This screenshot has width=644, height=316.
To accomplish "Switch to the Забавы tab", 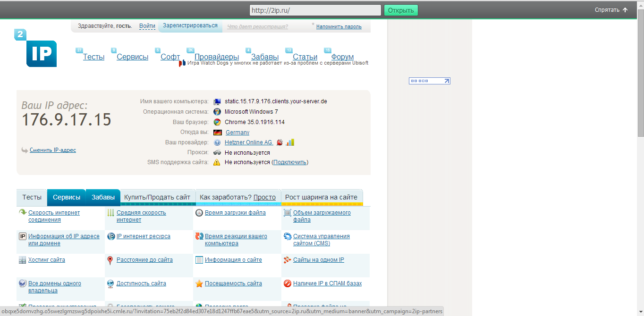I will coord(103,197).
